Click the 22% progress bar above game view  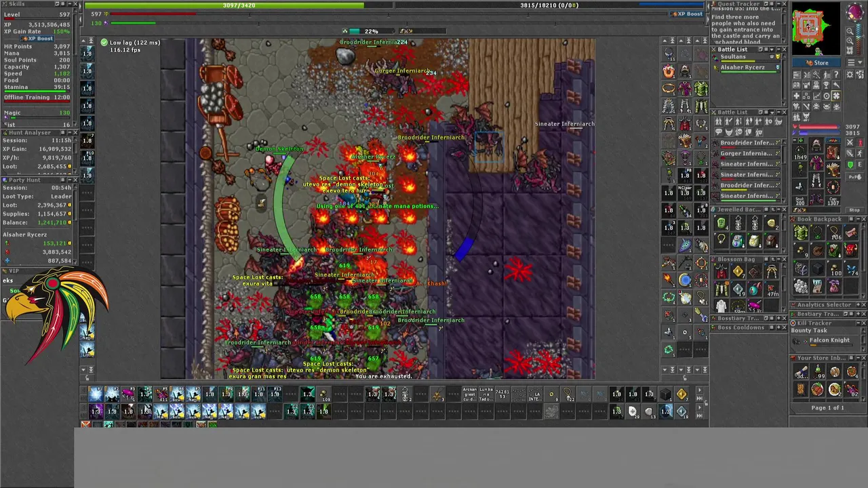[x=372, y=31]
